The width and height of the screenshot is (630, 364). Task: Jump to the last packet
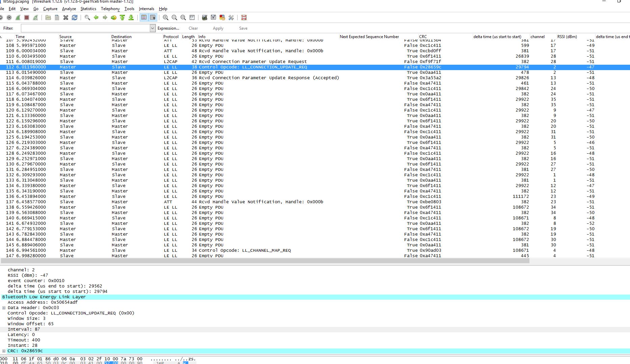click(x=131, y=18)
